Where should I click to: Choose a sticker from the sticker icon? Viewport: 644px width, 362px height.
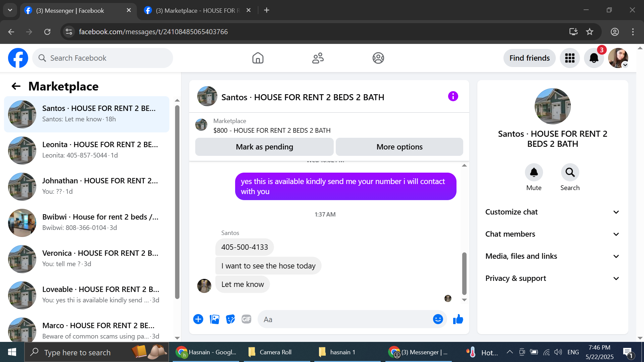[230, 319]
